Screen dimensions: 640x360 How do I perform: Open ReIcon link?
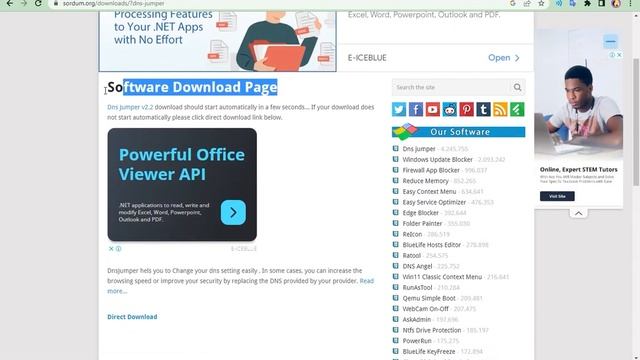pos(412,234)
